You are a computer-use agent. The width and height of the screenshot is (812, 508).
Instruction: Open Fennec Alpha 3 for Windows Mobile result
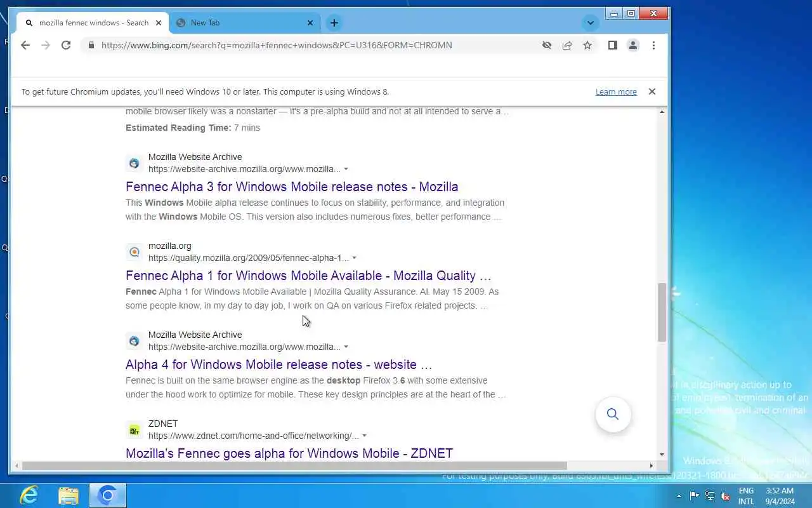coord(292,187)
